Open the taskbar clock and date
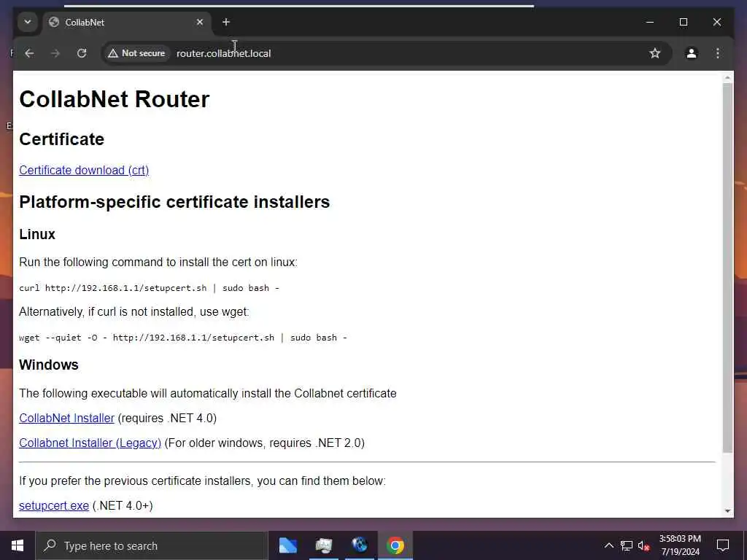Screen dimensions: 747x560 pos(680,545)
